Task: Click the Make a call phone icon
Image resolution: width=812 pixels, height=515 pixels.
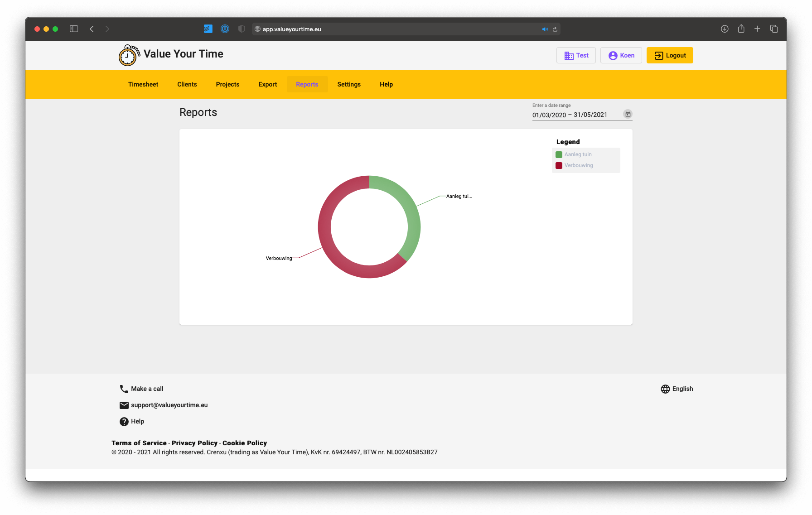Action: coord(124,389)
